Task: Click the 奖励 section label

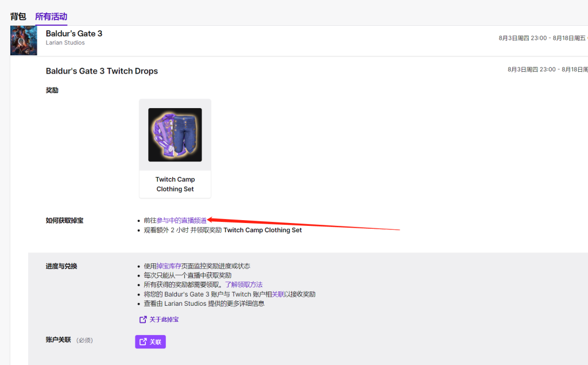Action: coord(52,90)
